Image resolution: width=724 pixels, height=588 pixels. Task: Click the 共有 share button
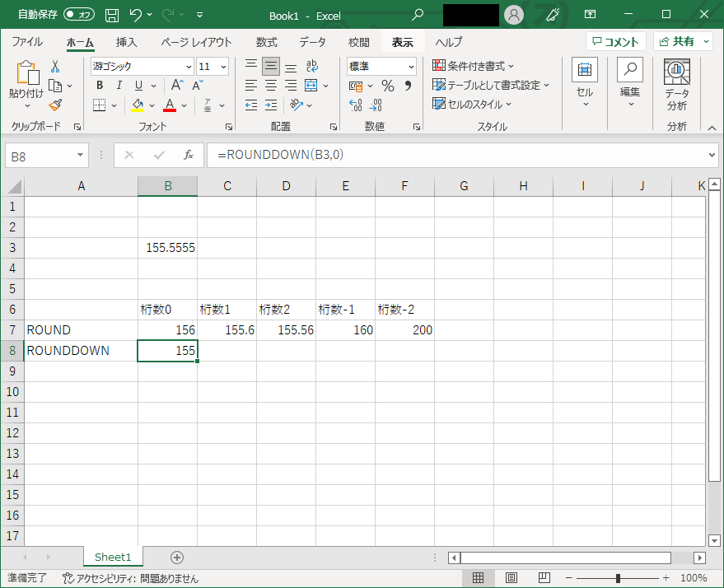pos(677,41)
